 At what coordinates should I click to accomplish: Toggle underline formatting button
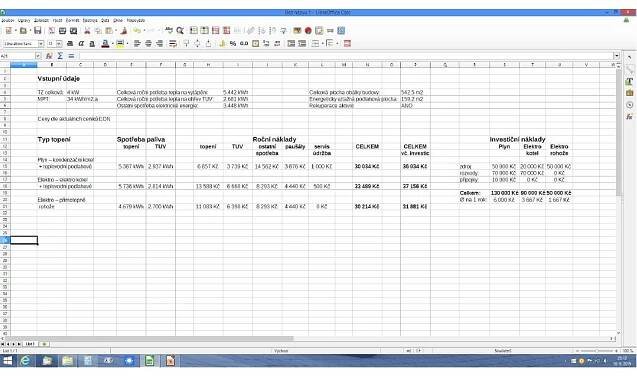92,43
